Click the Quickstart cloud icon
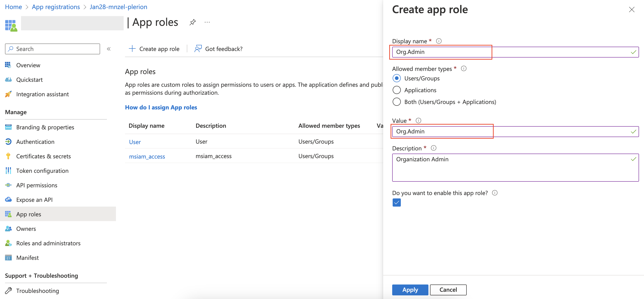The height and width of the screenshot is (299, 644). [x=8, y=80]
